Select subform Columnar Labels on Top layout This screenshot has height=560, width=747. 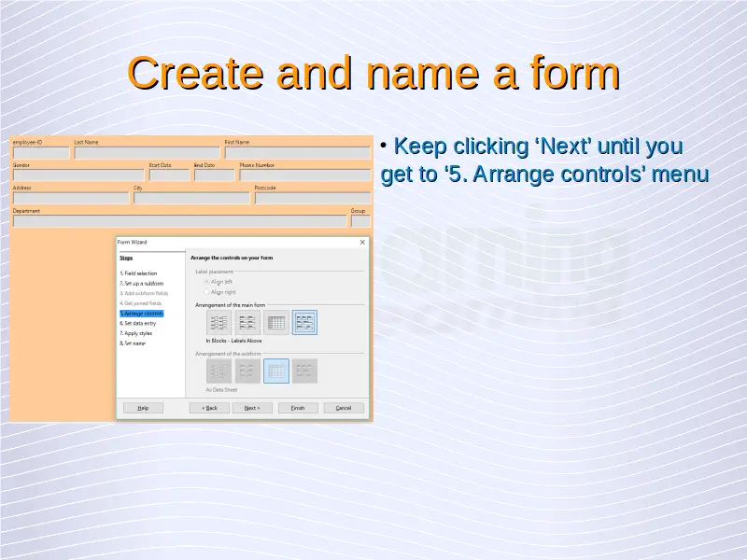[247, 371]
